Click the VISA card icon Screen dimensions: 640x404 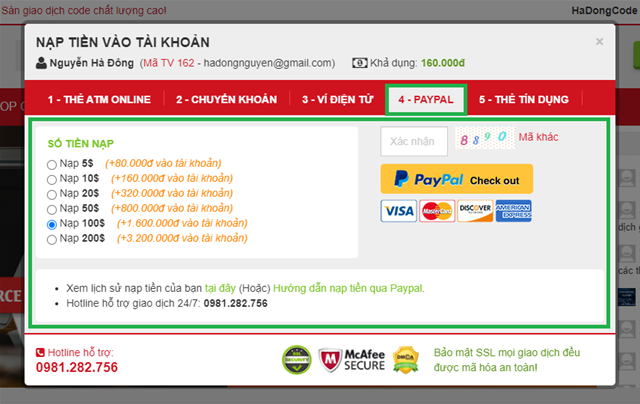[399, 211]
